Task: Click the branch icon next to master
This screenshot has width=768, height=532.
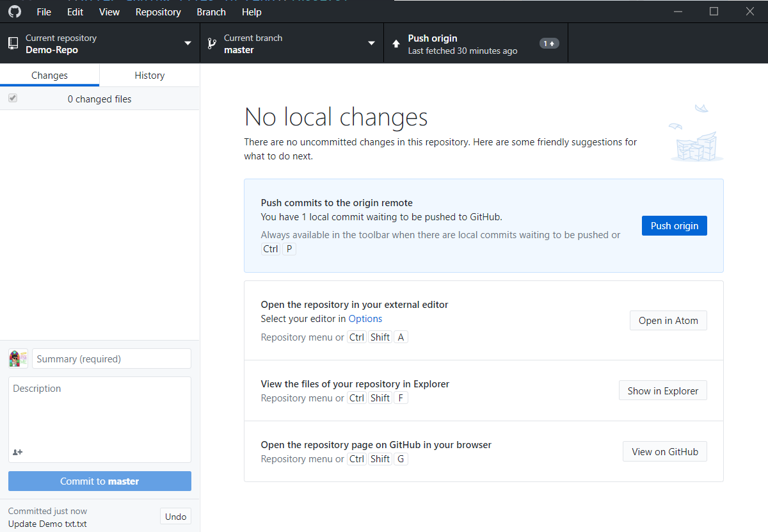Action: 211,44
